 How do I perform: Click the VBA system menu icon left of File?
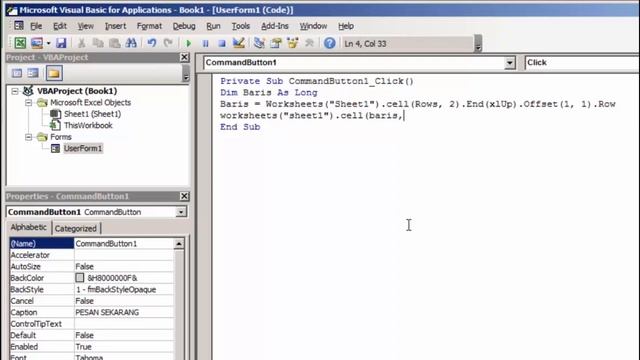(19, 26)
